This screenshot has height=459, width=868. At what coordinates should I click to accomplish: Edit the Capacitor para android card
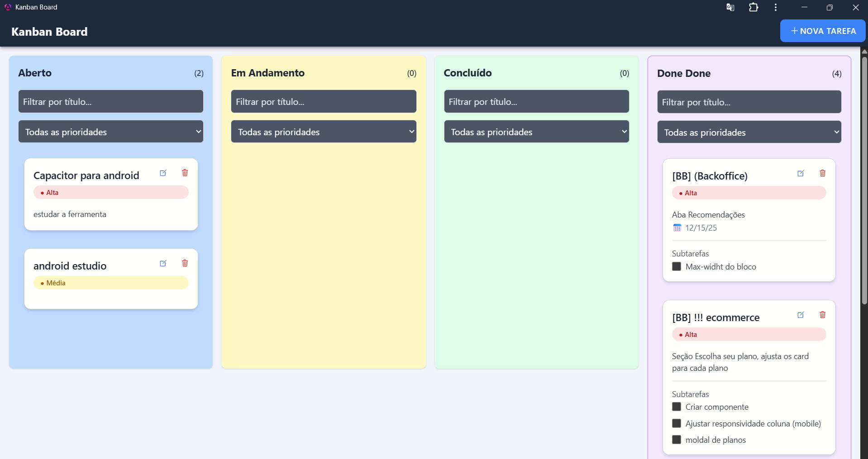click(x=163, y=173)
